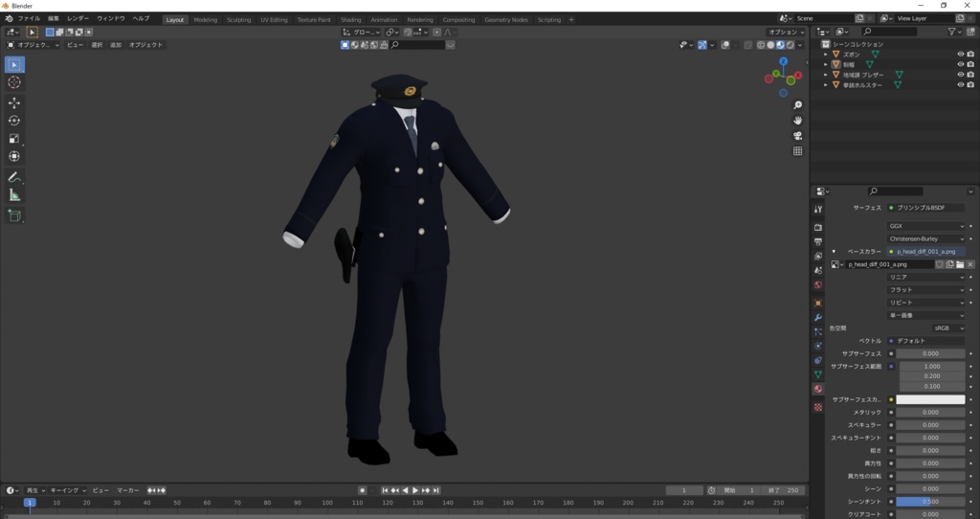Click the p_head_diff_001_a.png base color link

coord(925,252)
